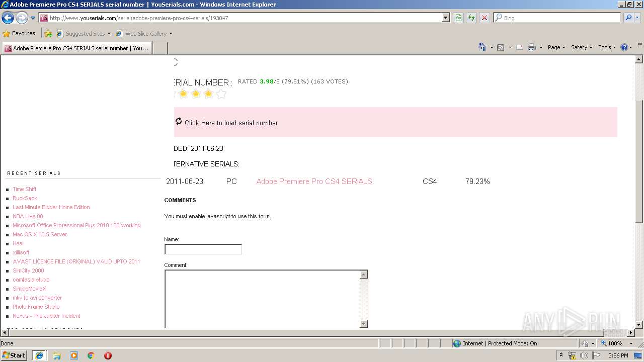Open the RuckSack serial link
This screenshot has width=644, height=362.
pyautogui.click(x=25, y=198)
